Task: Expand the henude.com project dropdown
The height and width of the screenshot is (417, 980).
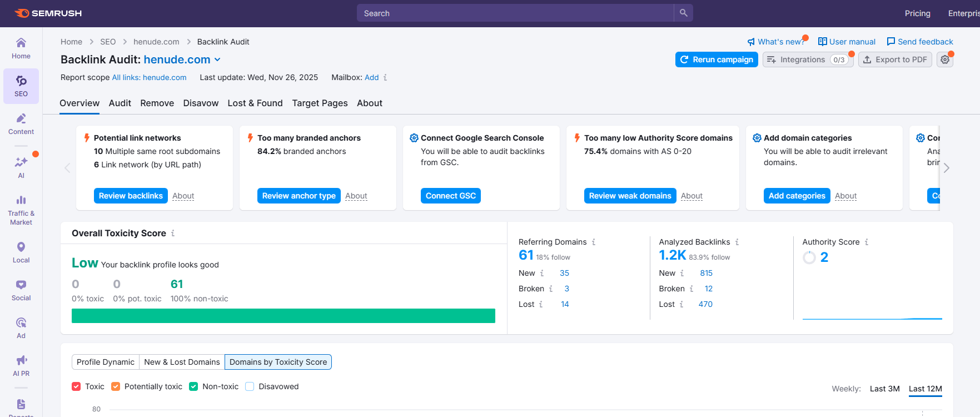Action: pyautogui.click(x=217, y=59)
